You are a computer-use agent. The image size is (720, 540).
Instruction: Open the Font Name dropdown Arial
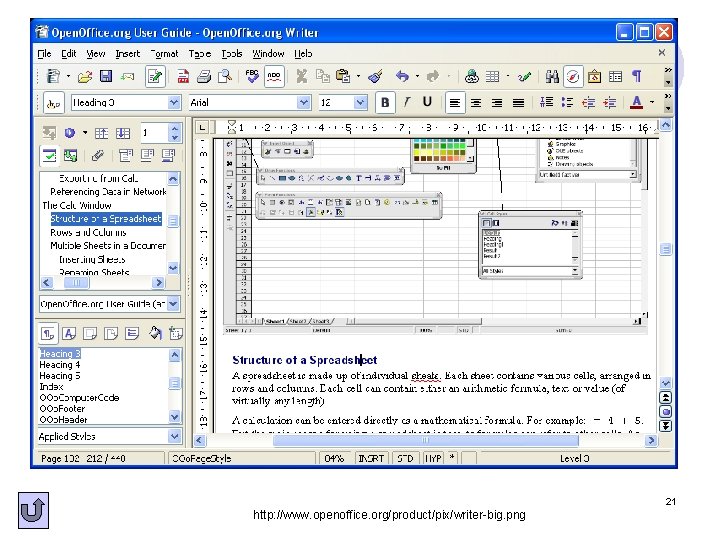tap(303, 102)
